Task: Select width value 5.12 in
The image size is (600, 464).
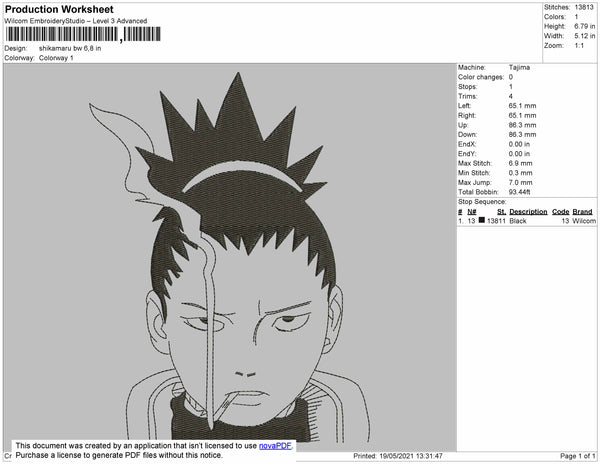Action: coord(585,36)
